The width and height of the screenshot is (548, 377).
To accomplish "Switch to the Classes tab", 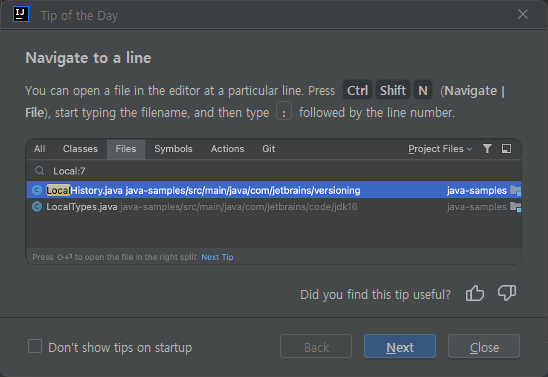I will tap(80, 149).
